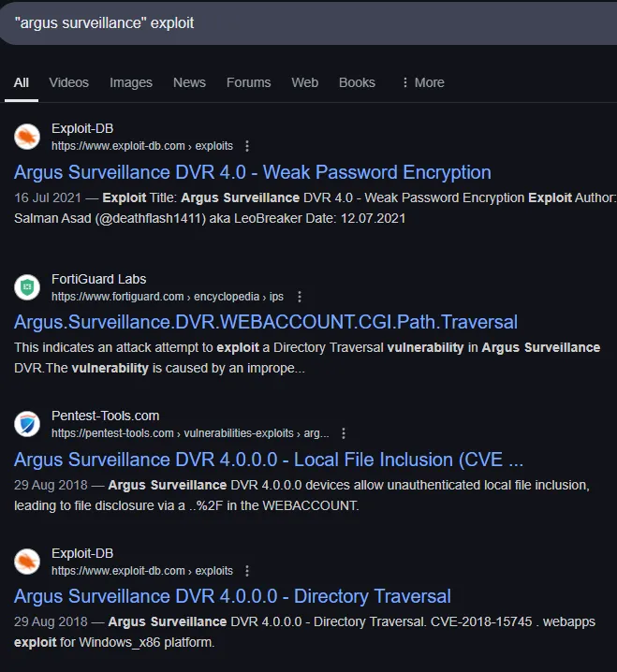Switch to the News tab

point(189,82)
